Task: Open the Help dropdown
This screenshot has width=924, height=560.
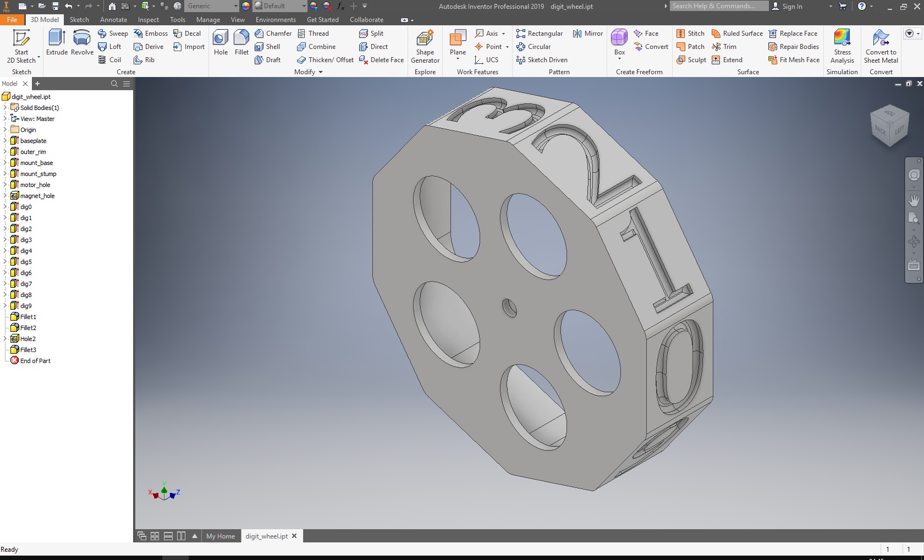Action: point(872,6)
